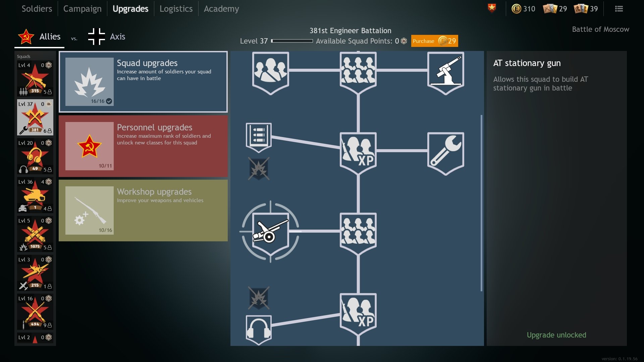This screenshot has width=644, height=362.
Task: Select the Personnel upgrades category
Action: point(143,146)
